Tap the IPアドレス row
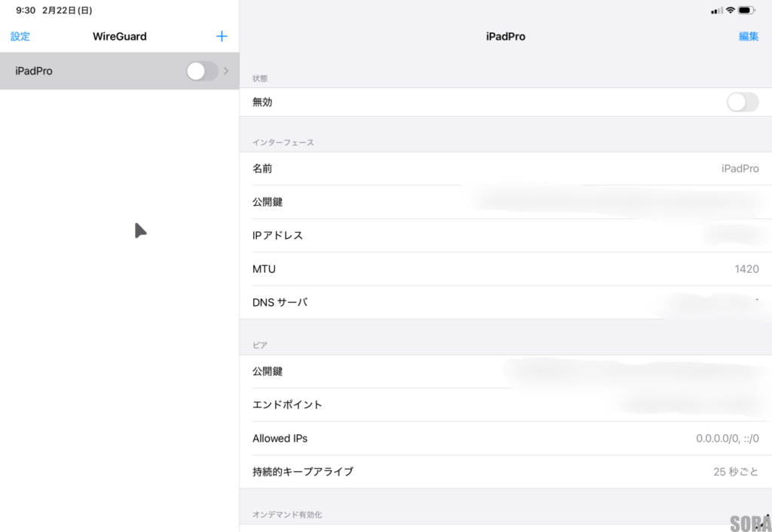The height and width of the screenshot is (532, 772). point(505,235)
